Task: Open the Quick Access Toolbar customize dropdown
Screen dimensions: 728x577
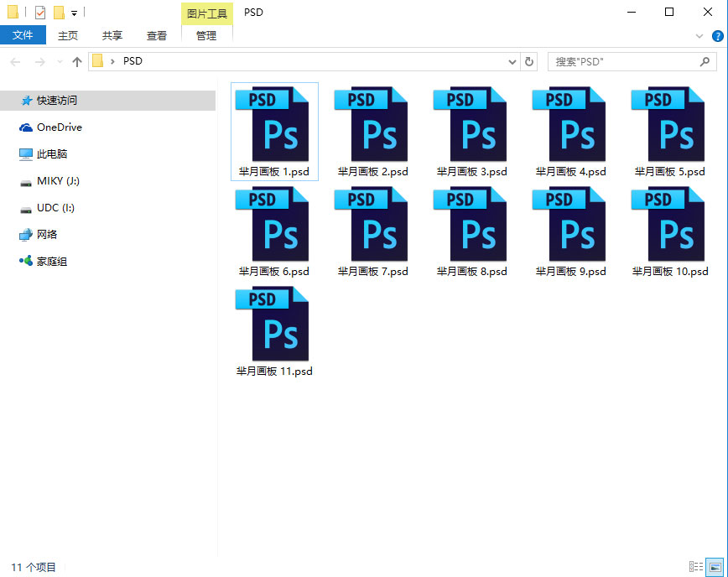Action: point(74,13)
